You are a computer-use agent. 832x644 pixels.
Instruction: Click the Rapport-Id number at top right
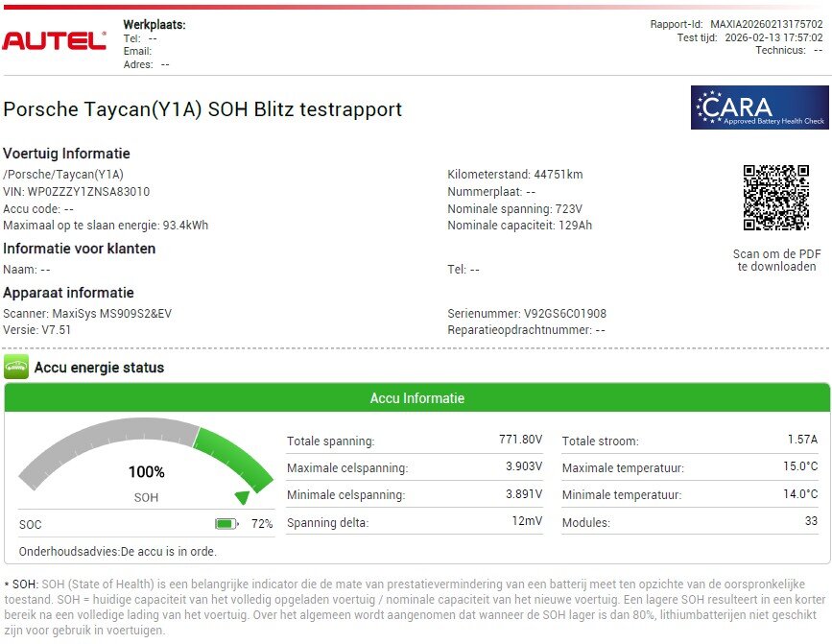coord(766,24)
